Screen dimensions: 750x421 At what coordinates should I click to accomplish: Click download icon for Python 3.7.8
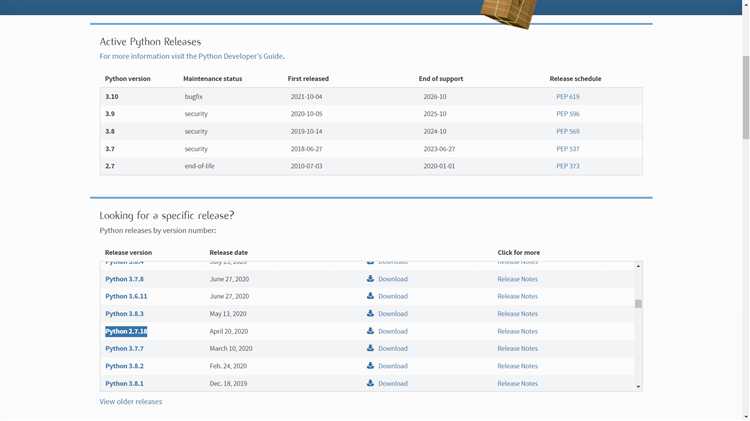point(370,278)
